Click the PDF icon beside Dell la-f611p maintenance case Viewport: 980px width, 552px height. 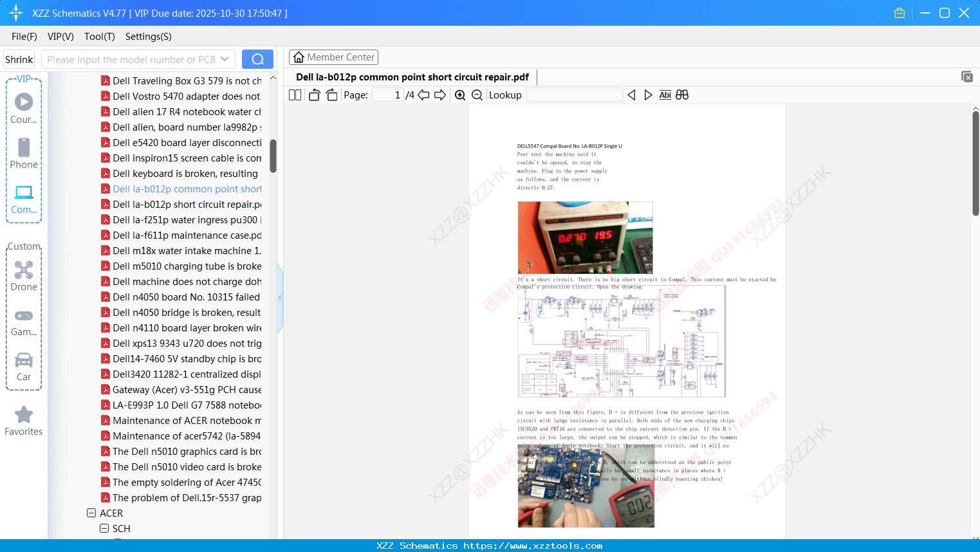click(106, 235)
